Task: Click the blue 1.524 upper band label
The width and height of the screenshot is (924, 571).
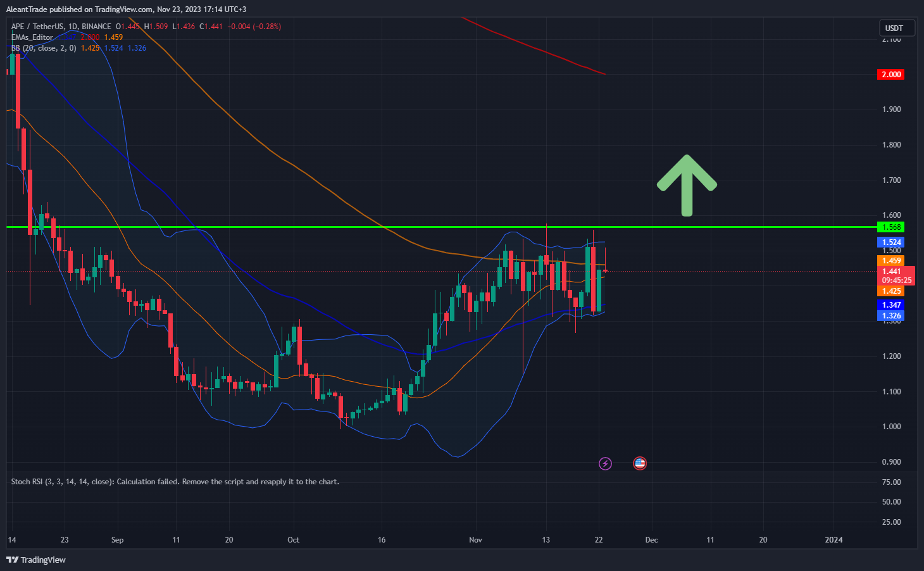Action: coord(891,242)
